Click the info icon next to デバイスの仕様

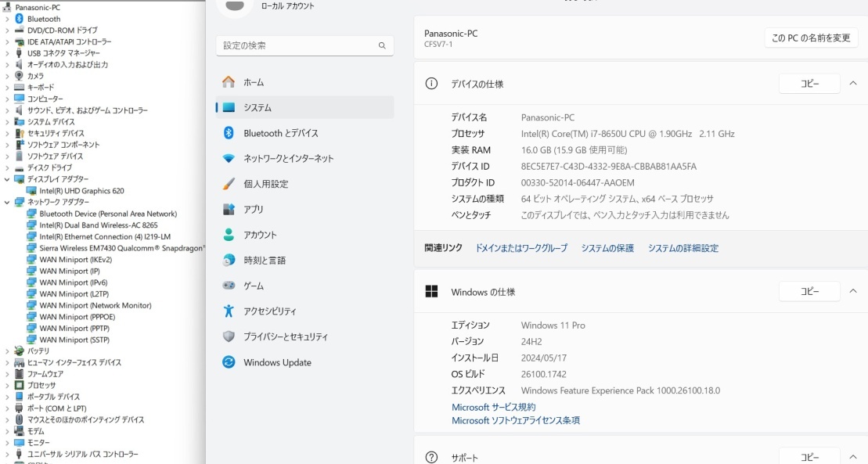tap(431, 84)
